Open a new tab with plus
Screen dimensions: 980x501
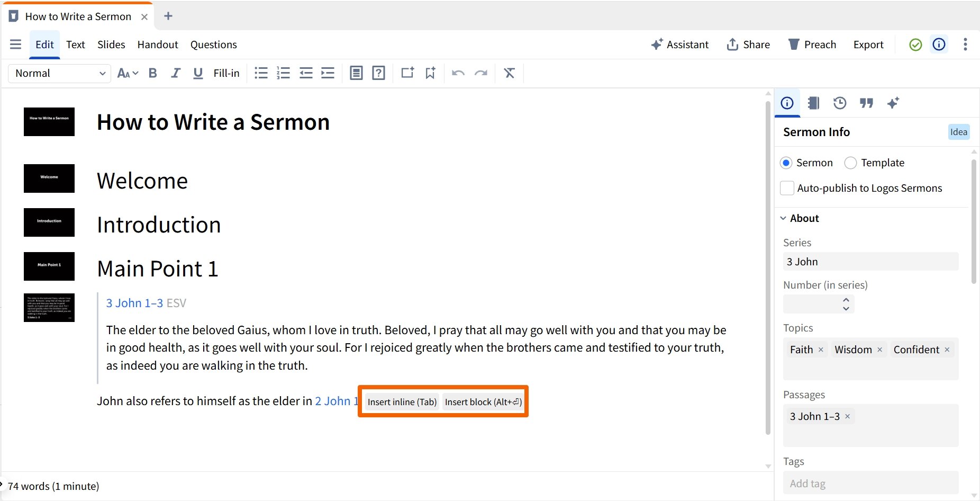point(168,16)
